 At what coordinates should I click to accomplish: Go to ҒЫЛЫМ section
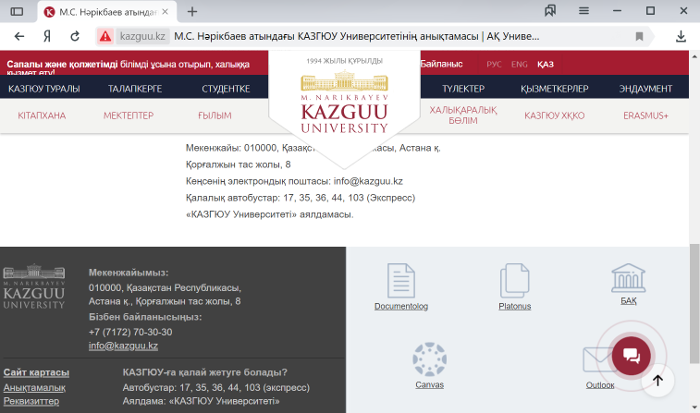coord(215,116)
